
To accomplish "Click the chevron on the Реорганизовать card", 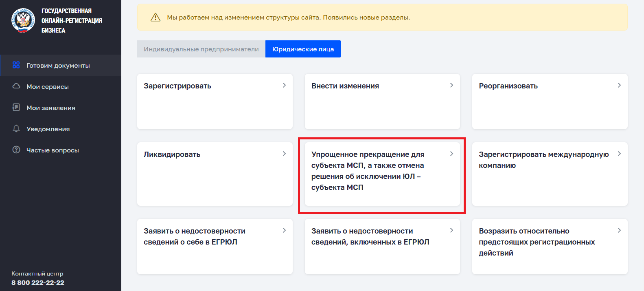I will coord(619,85).
